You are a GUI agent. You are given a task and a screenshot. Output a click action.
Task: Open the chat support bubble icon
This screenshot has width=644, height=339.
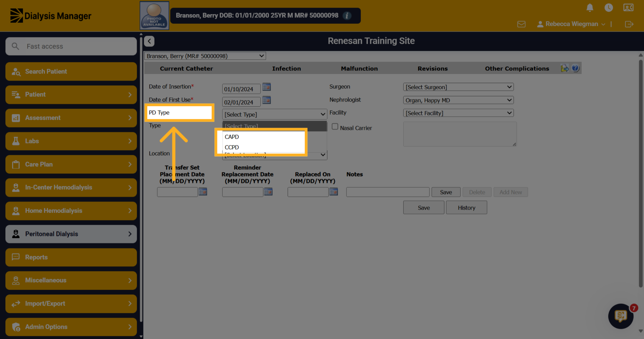621,316
